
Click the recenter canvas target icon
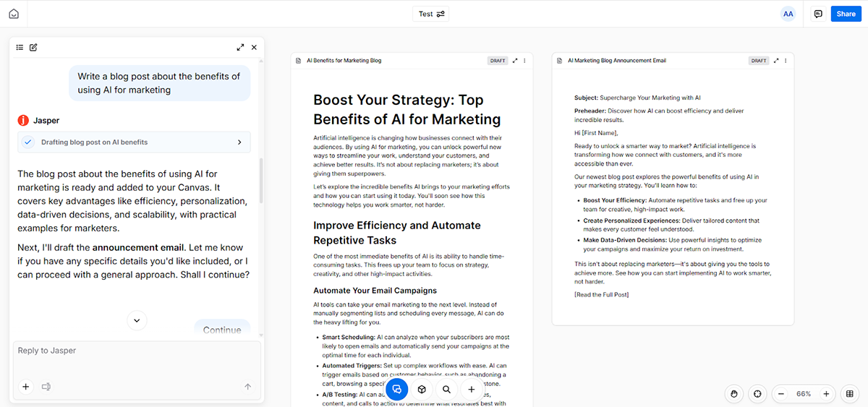pos(757,394)
